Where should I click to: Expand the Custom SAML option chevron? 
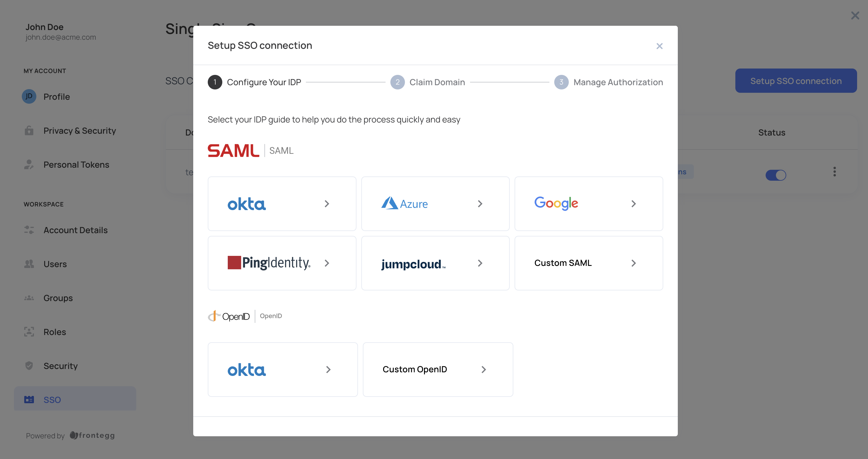pos(633,263)
